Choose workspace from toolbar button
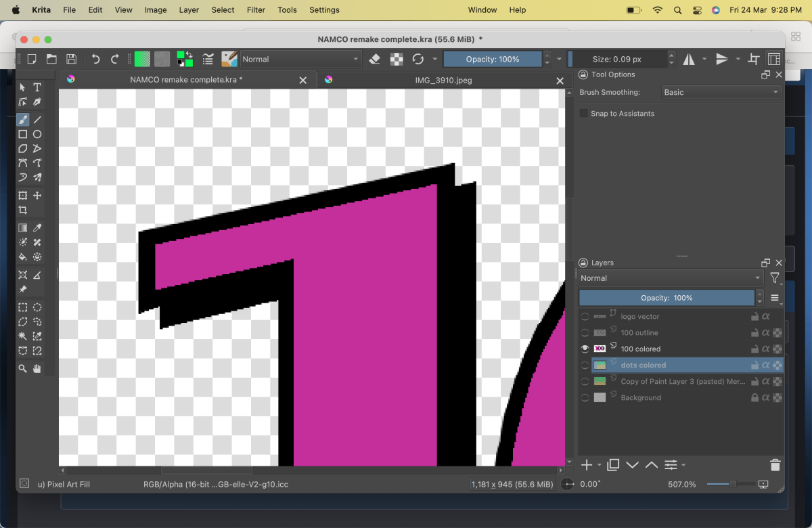Viewport: 812px width, 528px height. 773,59
